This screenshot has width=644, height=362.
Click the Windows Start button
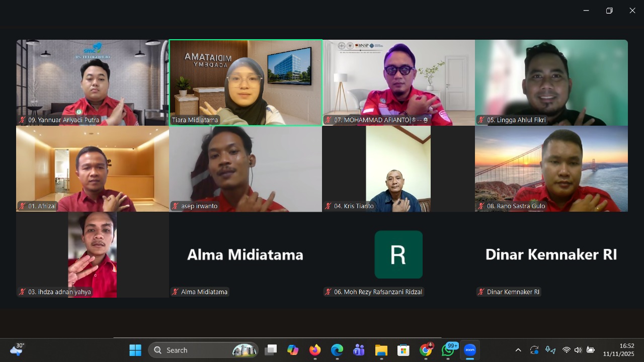tap(135, 350)
